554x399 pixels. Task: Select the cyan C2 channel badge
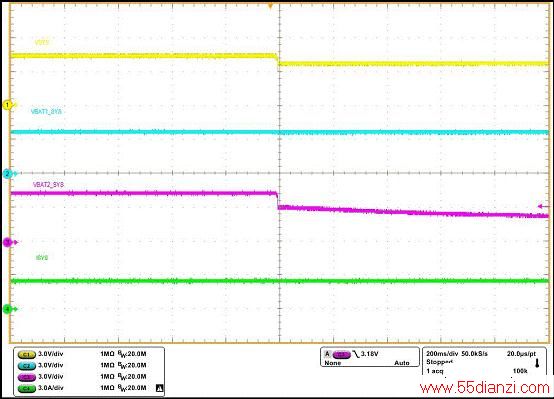pyautogui.click(x=26, y=365)
